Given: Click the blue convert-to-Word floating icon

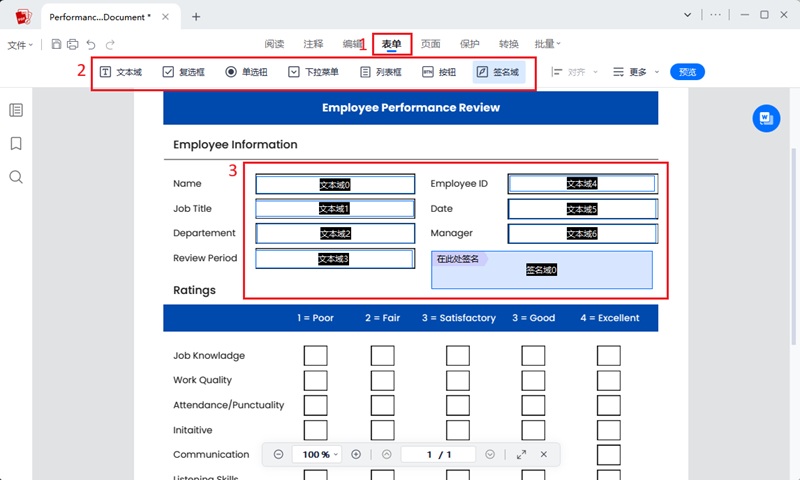Looking at the screenshot, I should tap(766, 118).
